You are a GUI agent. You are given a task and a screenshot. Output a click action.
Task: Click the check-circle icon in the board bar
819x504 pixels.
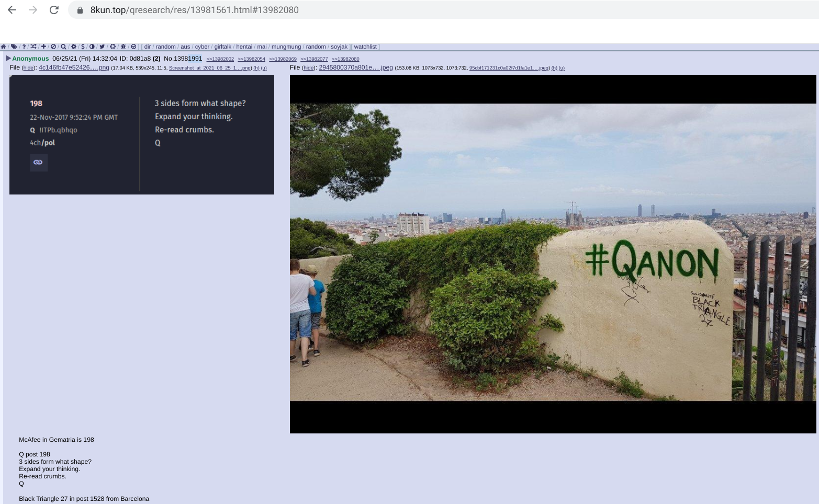pos(133,47)
